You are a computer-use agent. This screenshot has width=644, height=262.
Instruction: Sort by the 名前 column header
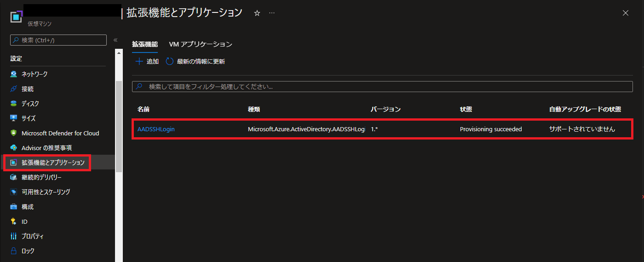pyautogui.click(x=144, y=109)
